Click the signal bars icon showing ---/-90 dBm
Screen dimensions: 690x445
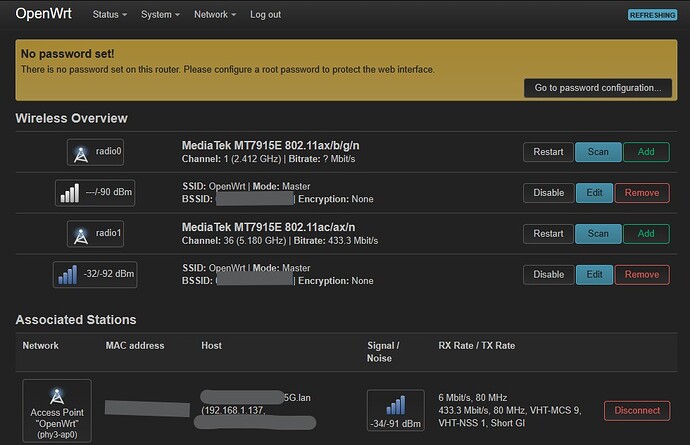pos(95,192)
